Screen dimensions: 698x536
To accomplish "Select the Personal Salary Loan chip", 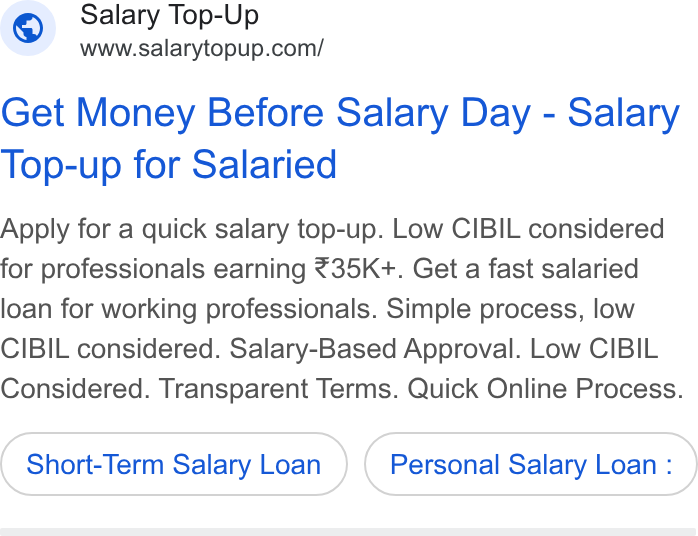I will pos(531,464).
